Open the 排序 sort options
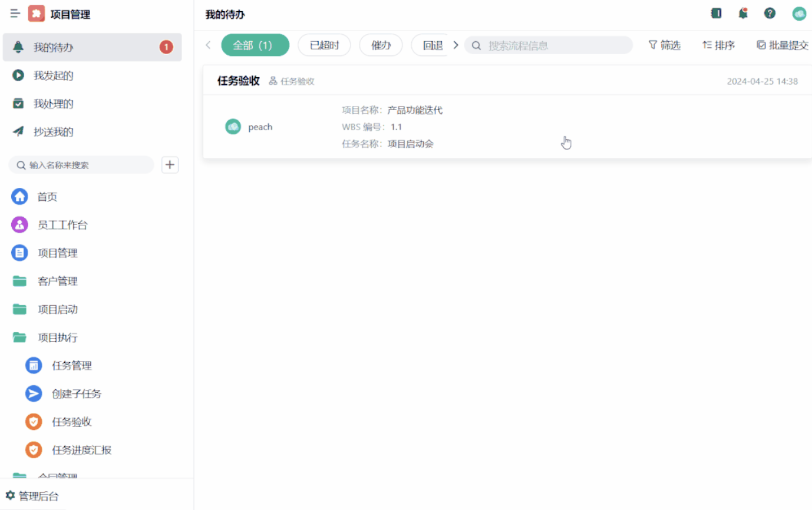Image resolution: width=812 pixels, height=510 pixels. [x=718, y=45]
